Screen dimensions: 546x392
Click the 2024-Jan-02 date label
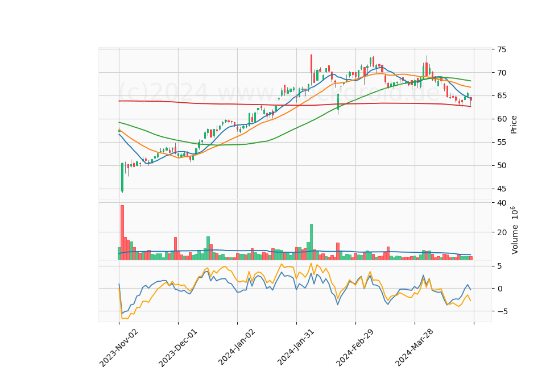click(x=237, y=347)
